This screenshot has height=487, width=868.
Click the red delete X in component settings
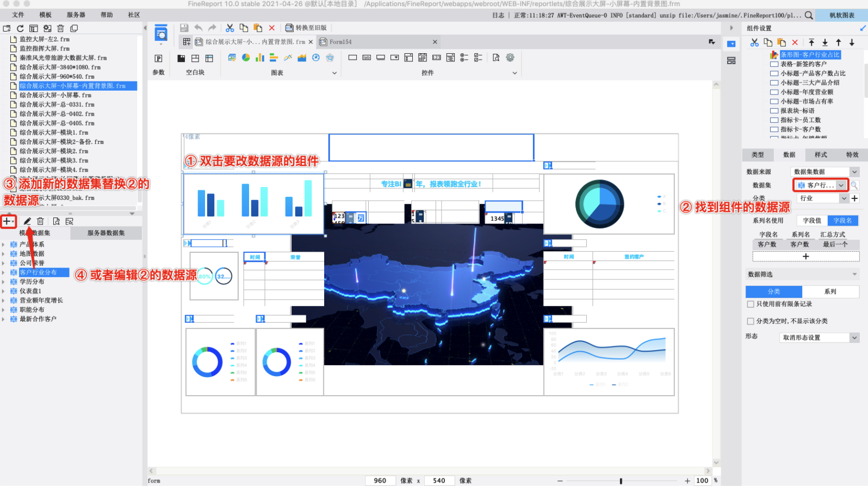[795, 42]
